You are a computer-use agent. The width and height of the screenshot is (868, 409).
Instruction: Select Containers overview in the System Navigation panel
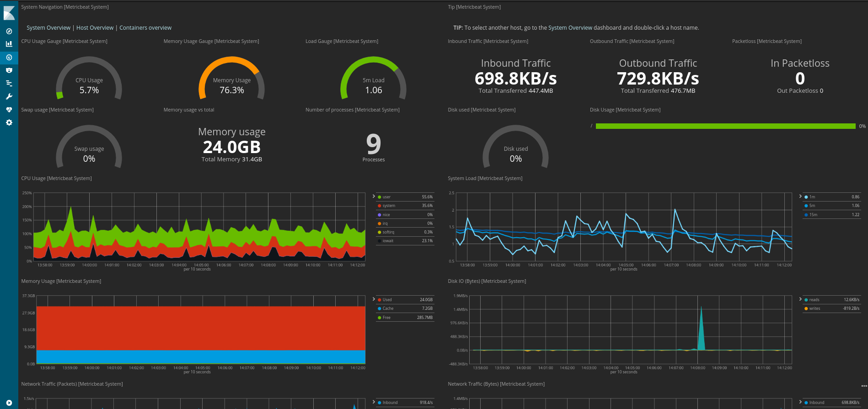pyautogui.click(x=145, y=28)
